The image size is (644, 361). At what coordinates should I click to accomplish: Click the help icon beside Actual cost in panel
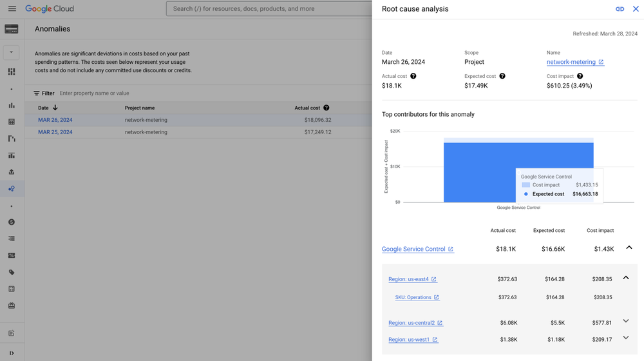coord(413,76)
